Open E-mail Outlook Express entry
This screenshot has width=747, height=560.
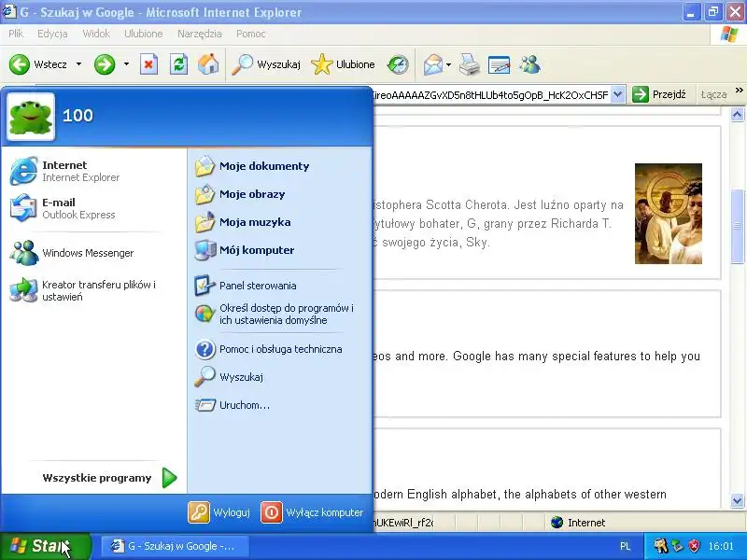pos(93,208)
